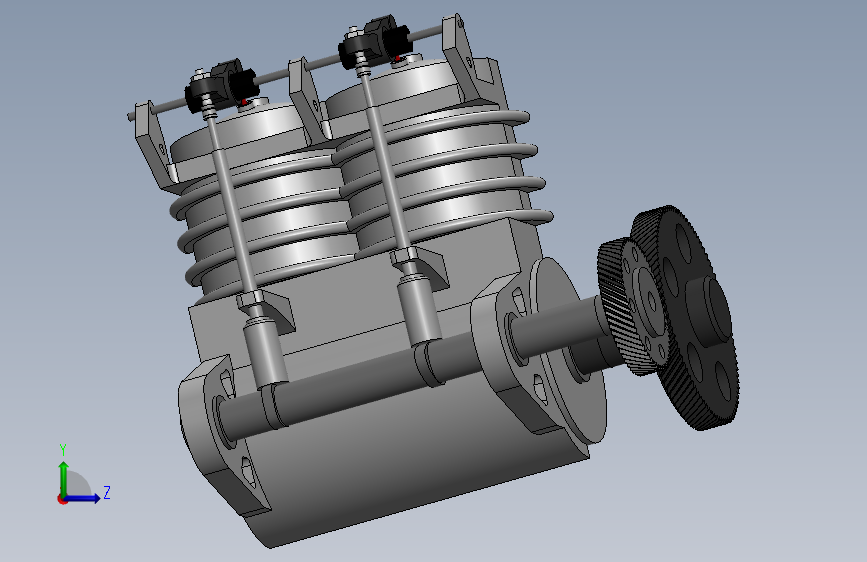Select the output shaft between flange and gears
The image size is (867, 562).
click(x=556, y=326)
